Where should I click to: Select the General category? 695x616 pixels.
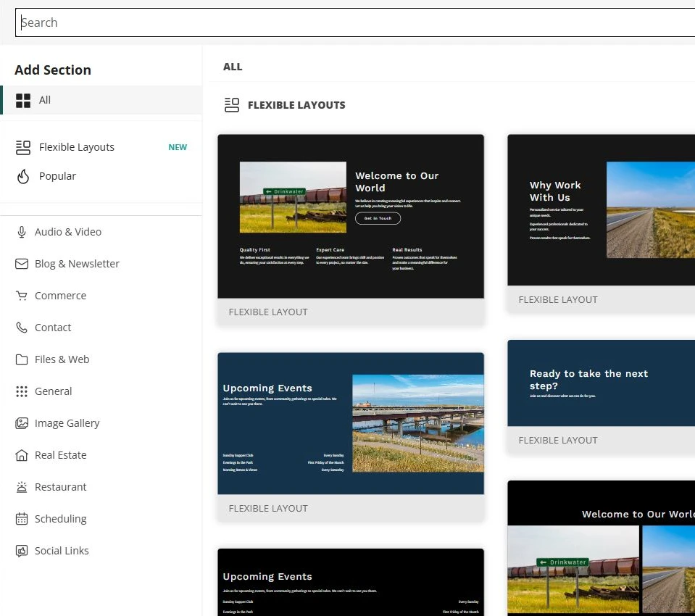coord(101,391)
